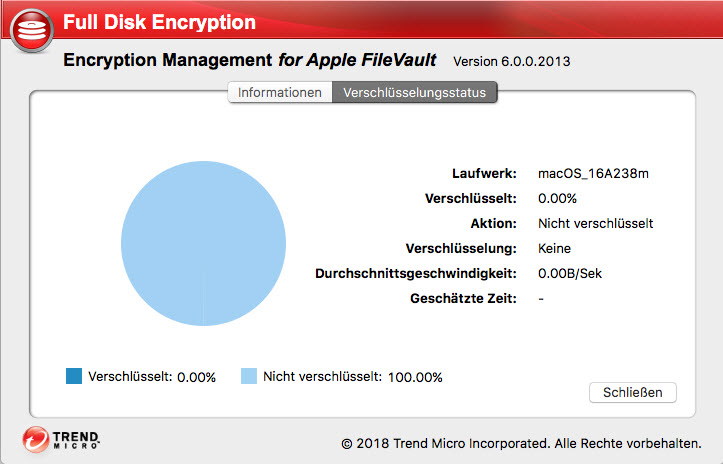Image resolution: width=723 pixels, height=464 pixels.
Task: Click the Verschlüsselung value Keine
Action: [554, 248]
